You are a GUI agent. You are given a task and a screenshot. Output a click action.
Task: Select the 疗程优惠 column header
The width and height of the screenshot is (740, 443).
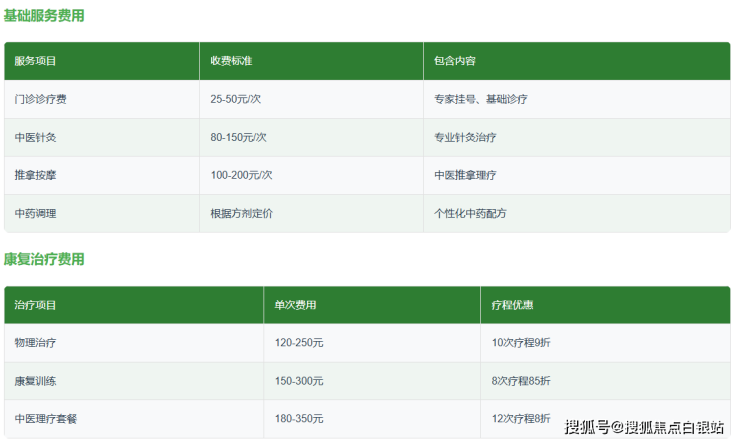(x=512, y=305)
